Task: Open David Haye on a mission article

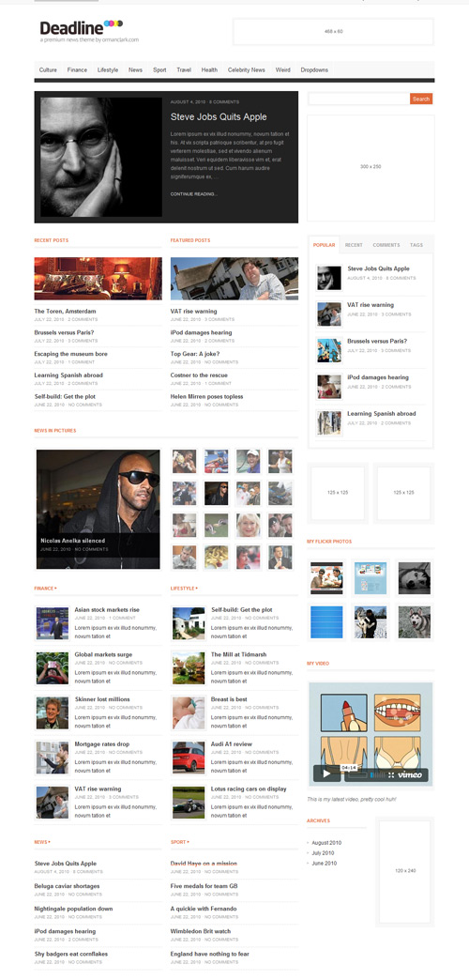Action: pyautogui.click(x=204, y=864)
